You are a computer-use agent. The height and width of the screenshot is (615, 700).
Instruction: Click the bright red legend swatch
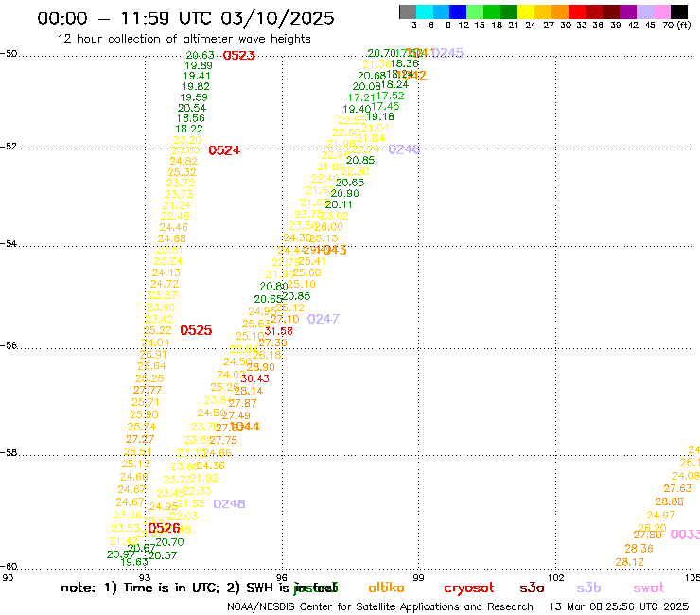tap(577, 12)
